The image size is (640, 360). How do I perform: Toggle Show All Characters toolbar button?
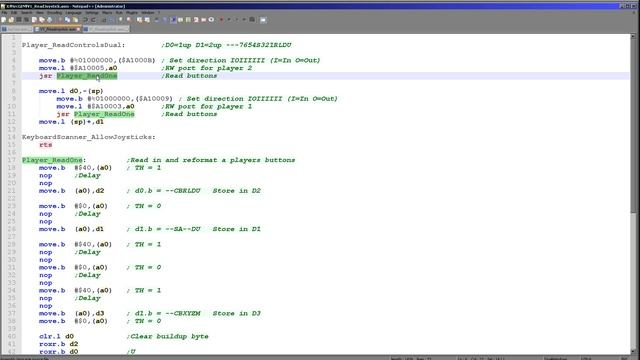(x=165, y=20)
